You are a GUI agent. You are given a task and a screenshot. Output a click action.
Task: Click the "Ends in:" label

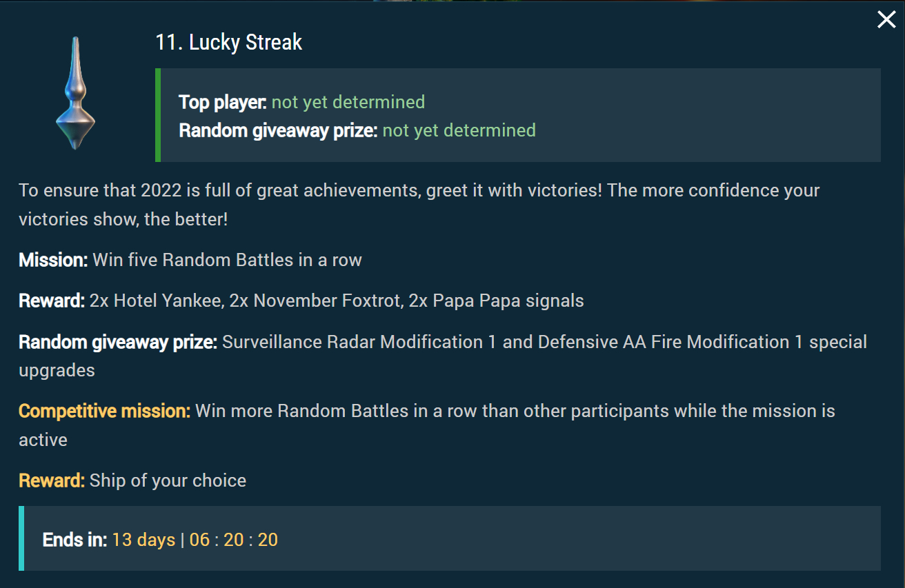point(74,540)
